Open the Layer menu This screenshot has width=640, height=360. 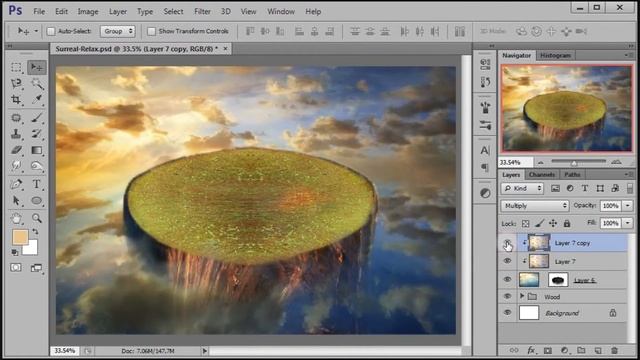coord(118,11)
